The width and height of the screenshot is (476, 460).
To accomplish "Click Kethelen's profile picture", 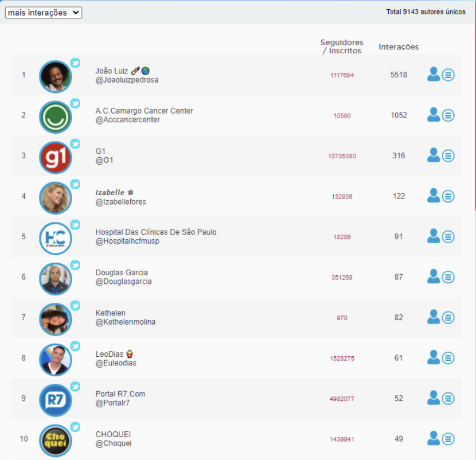I will pos(55,319).
